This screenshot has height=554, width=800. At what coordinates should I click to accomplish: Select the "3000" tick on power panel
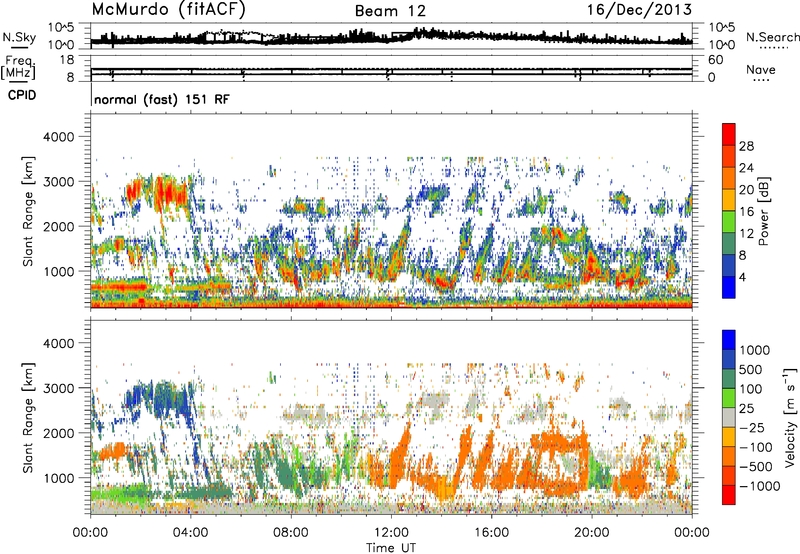[x=58, y=182]
